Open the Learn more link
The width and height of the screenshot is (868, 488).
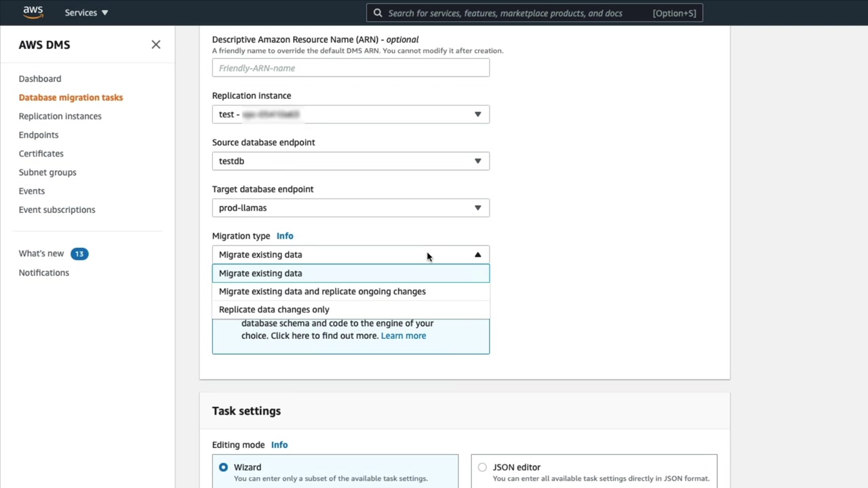(403, 335)
